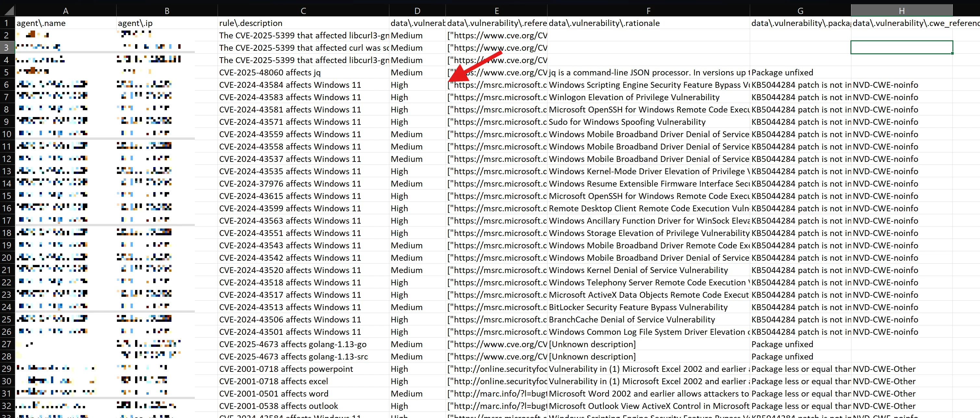
Task: Select column G header
Action: 800,11
